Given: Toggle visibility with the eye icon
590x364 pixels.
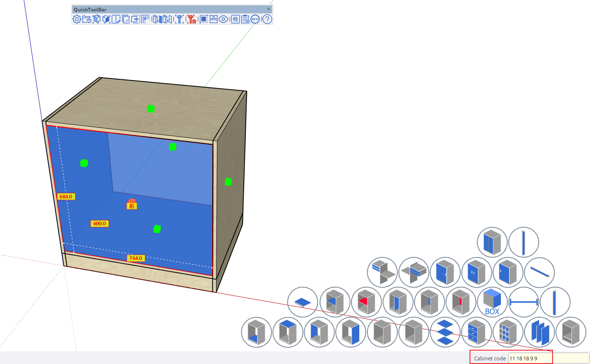Looking at the screenshot, I should (x=223, y=19).
